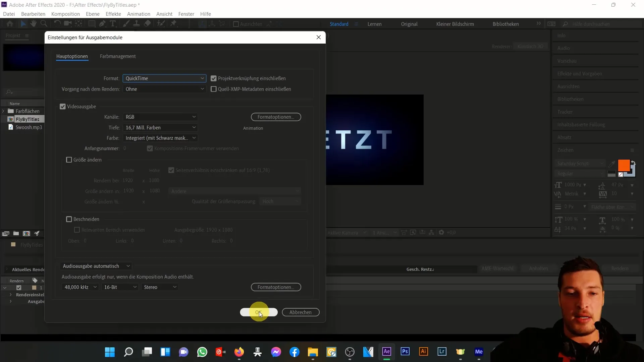Enable the Größe ändern checkbox
644x362 pixels.
[x=69, y=160]
